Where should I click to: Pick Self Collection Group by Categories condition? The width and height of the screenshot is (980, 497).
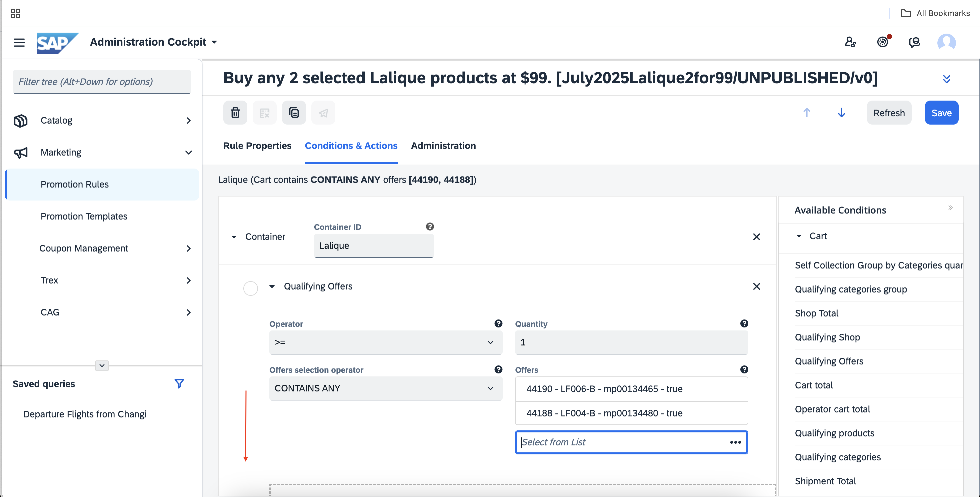coord(879,265)
